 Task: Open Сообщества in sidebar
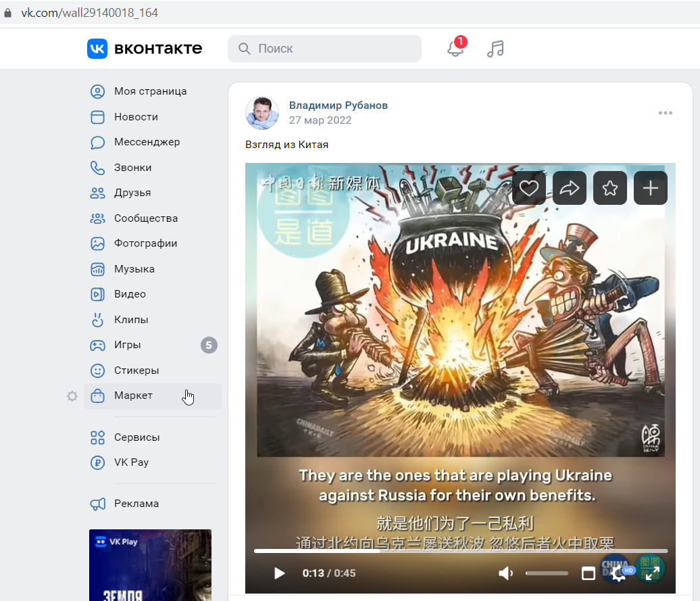click(x=153, y=218)
